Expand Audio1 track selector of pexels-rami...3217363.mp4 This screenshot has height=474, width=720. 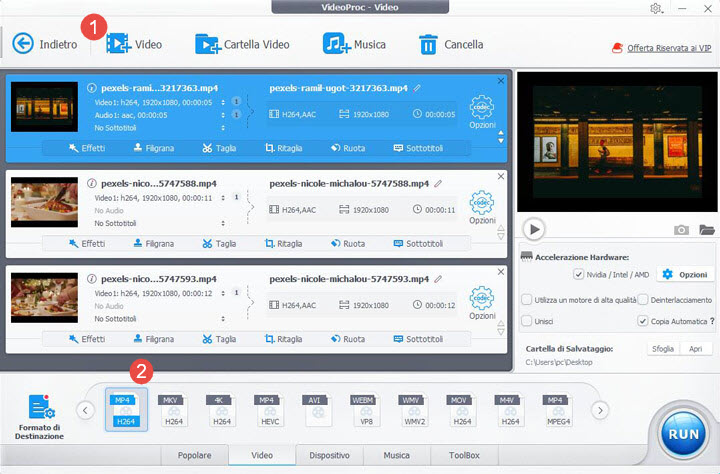pos(223,115)
